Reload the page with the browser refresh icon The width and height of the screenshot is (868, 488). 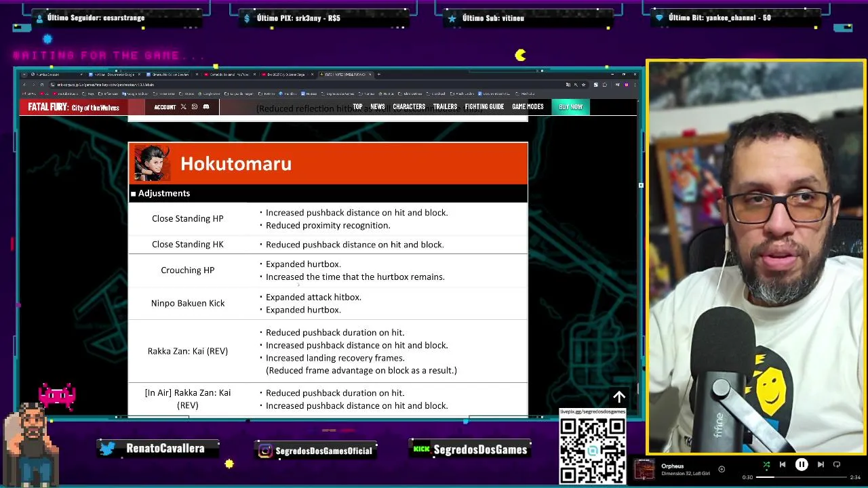click(x=41, y=85)
